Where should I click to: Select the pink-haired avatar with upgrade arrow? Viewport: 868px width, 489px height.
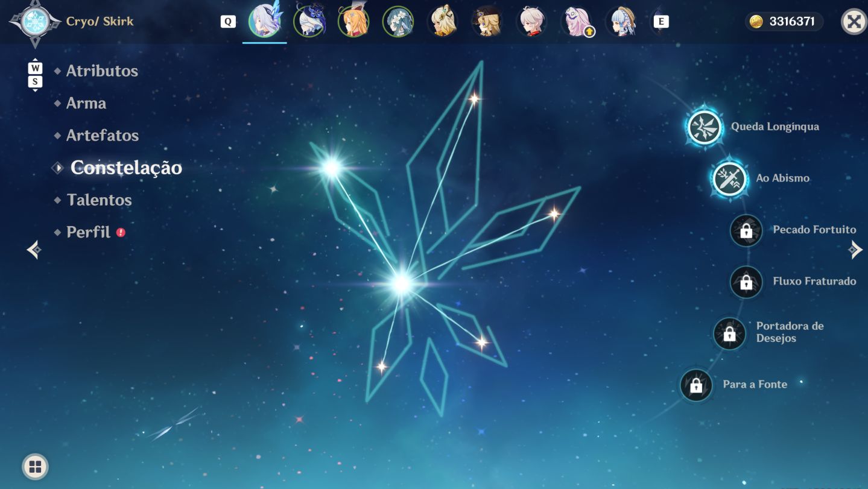coord(577,22)
